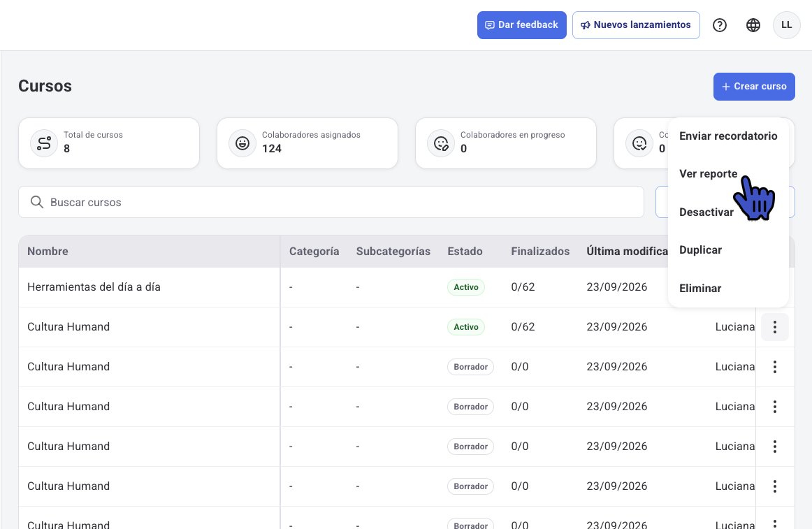Click the Colaboradores asignados value 124

271,149
